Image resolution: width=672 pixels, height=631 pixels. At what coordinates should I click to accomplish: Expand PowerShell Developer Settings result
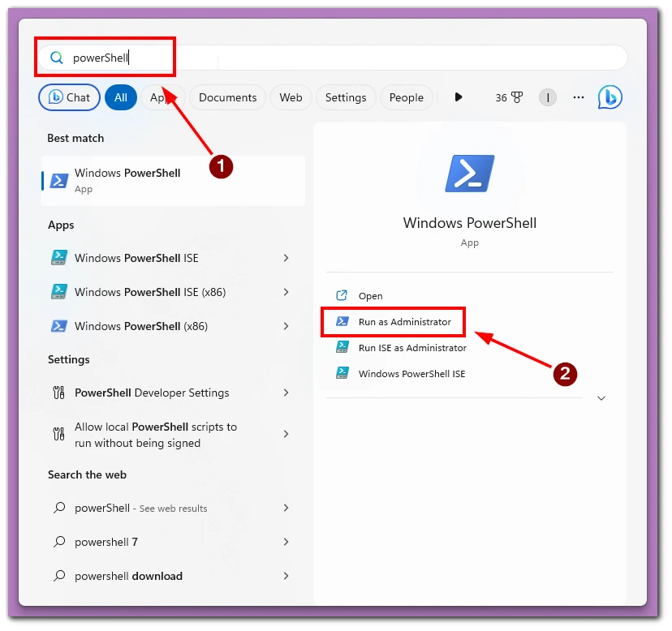(x=286, y=393)
